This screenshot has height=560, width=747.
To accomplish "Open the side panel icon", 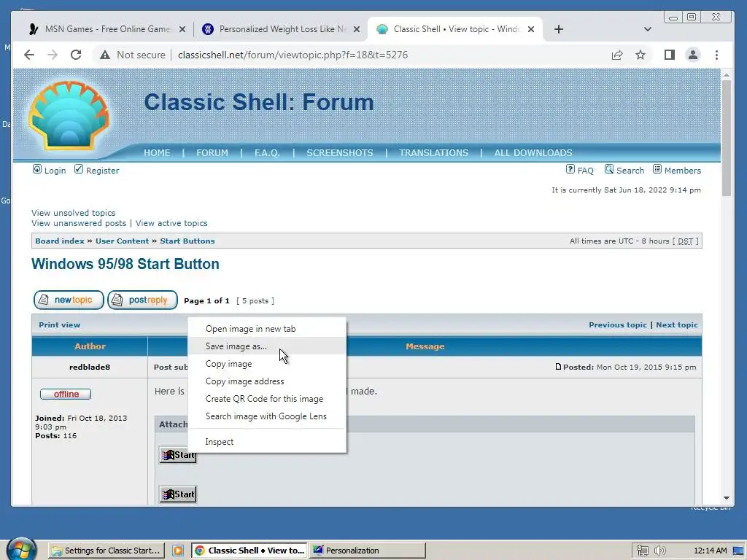I will point(670,55).
